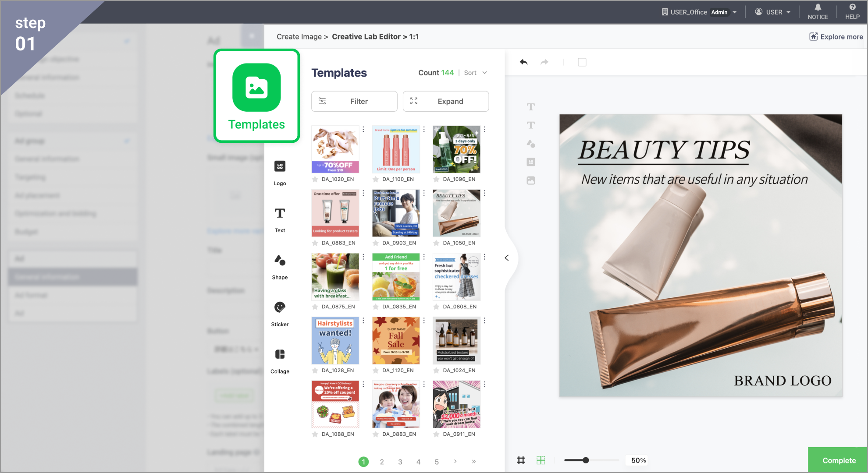
Task: Toggle the hash grid icon
Action: pos(521,460)
